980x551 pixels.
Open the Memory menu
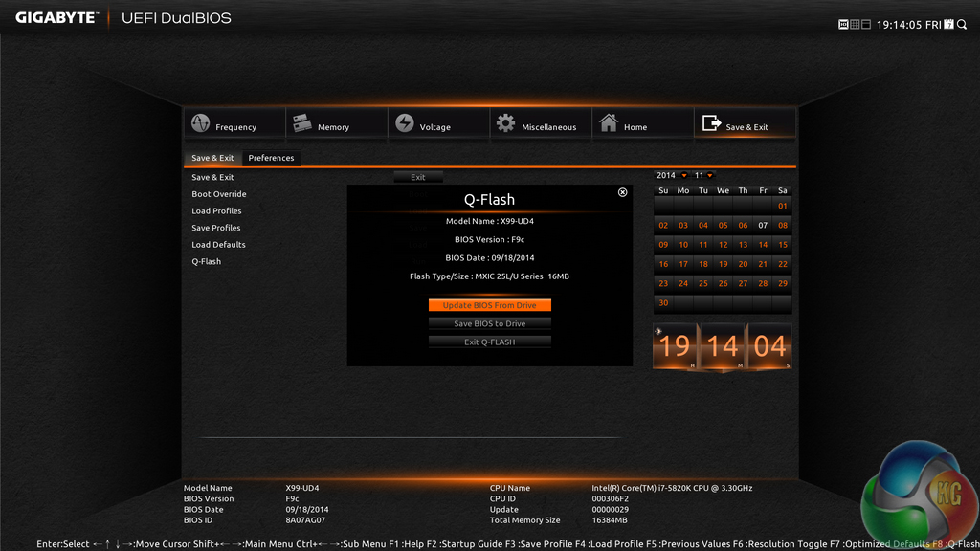tap(337, 123)
